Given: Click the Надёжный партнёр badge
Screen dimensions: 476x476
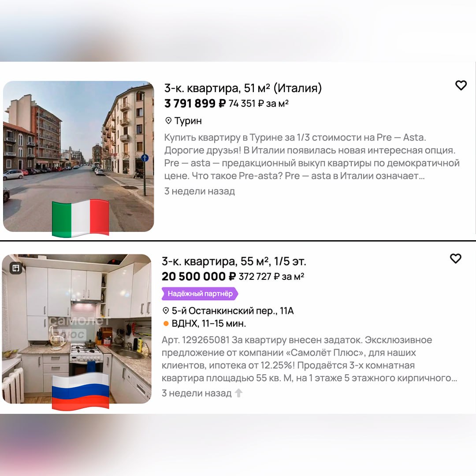Looking at the screenshot, I should coord(200,294).
